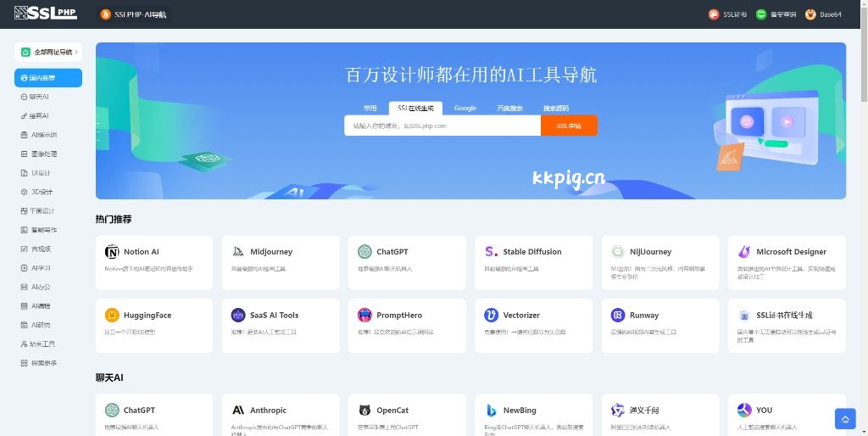This screenshot has width=868, height=436.
Task: Open the SSL证书 header shortcut
Action: [728, 14]
